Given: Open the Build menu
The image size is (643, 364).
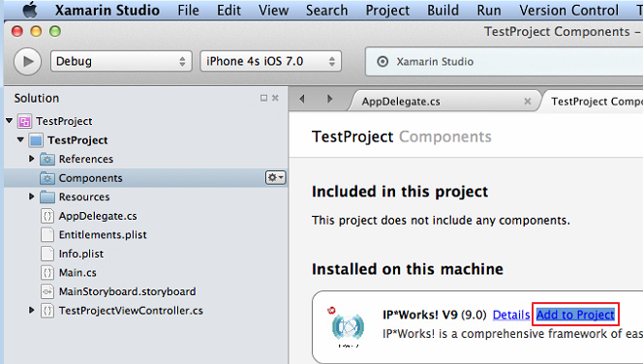Looking at the screenshot, I should click(443, 11).
